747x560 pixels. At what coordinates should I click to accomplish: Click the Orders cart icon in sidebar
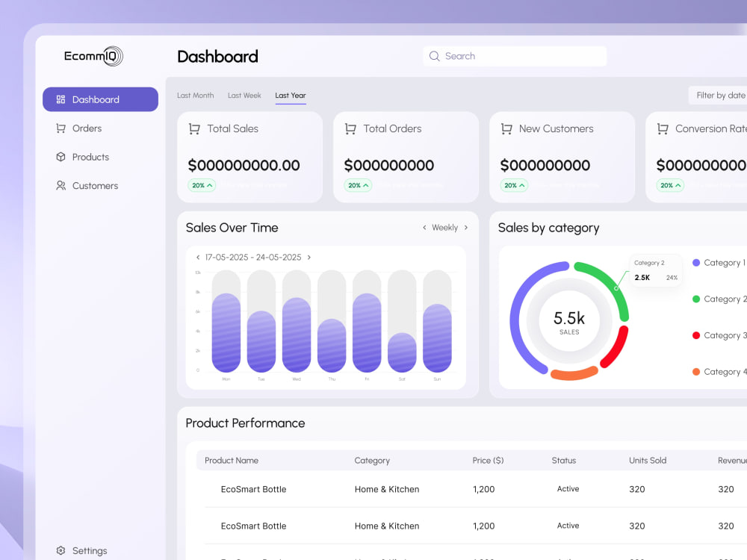coord(61,128)
